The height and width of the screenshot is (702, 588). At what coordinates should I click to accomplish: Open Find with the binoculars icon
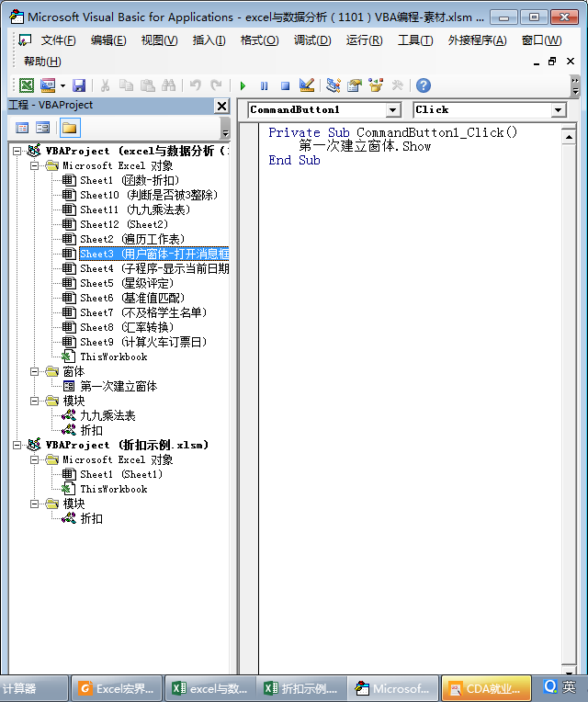pyautogui.click(x=168, y=85)
